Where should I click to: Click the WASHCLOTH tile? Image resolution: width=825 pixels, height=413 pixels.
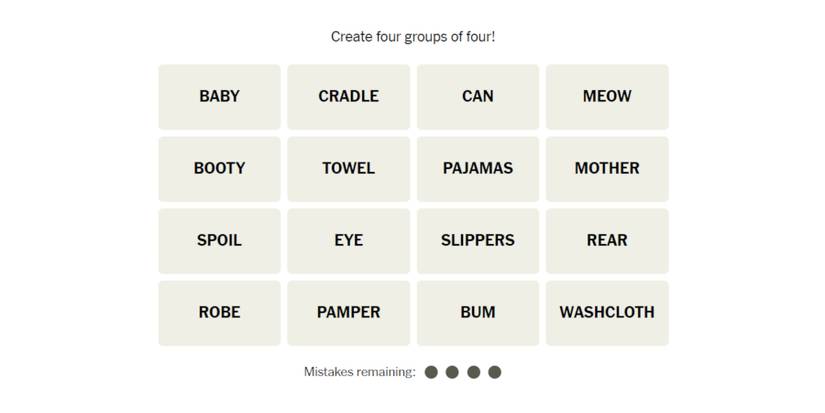point(607,313)
